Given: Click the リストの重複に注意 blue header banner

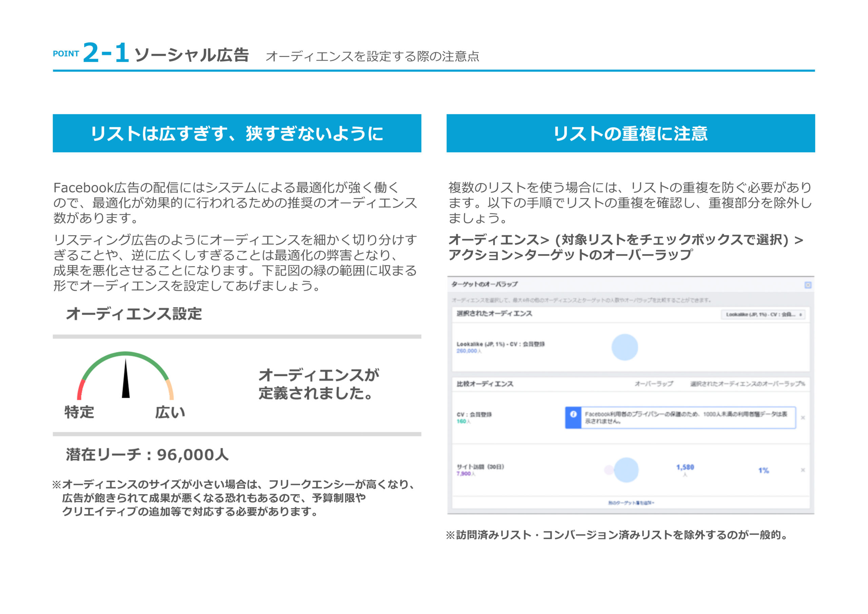Looking at the screenshot, I should tap(630, 133).
